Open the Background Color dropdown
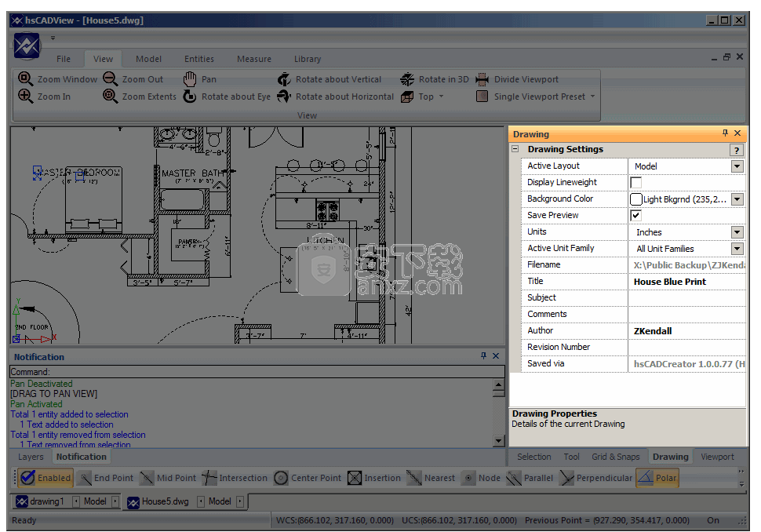 click(x=737, y=199)
